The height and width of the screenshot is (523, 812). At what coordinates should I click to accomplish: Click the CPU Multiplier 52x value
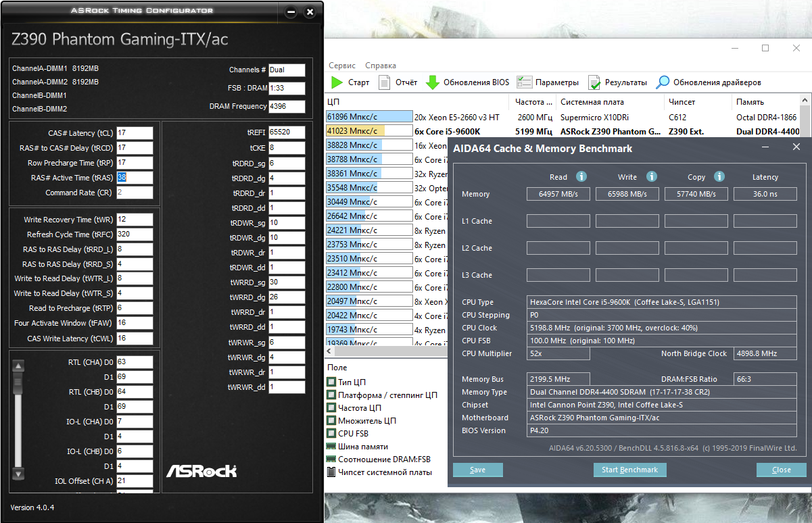558,353
